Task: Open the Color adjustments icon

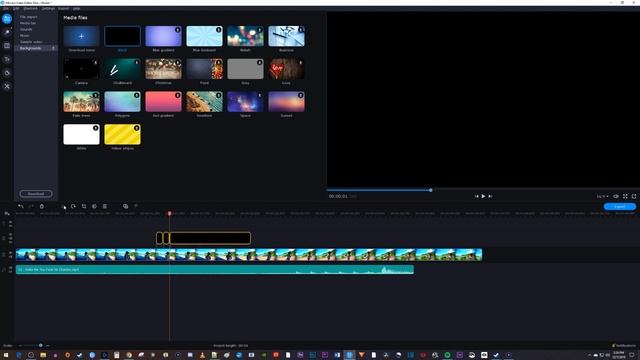Action: point(94,206)
